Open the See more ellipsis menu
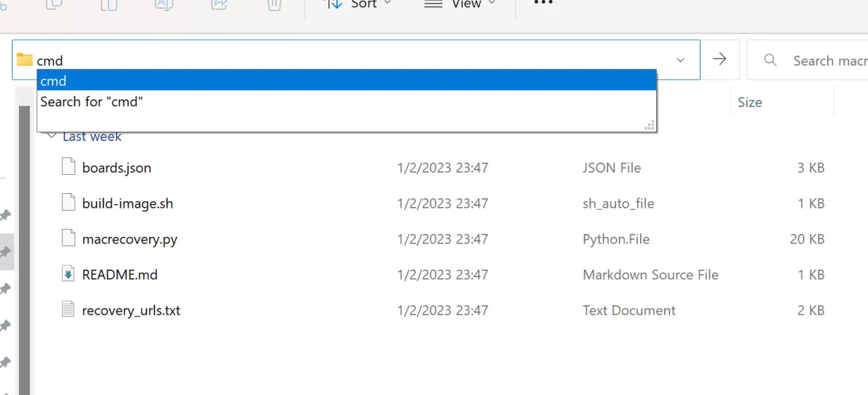Screen dimensions: 868x395 (x=543, y=4)
